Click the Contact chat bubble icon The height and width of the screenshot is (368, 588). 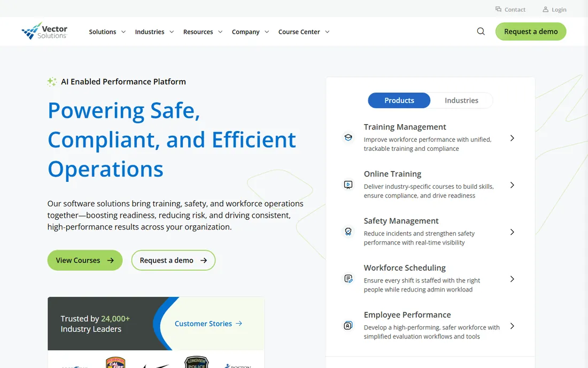(498, 10)
